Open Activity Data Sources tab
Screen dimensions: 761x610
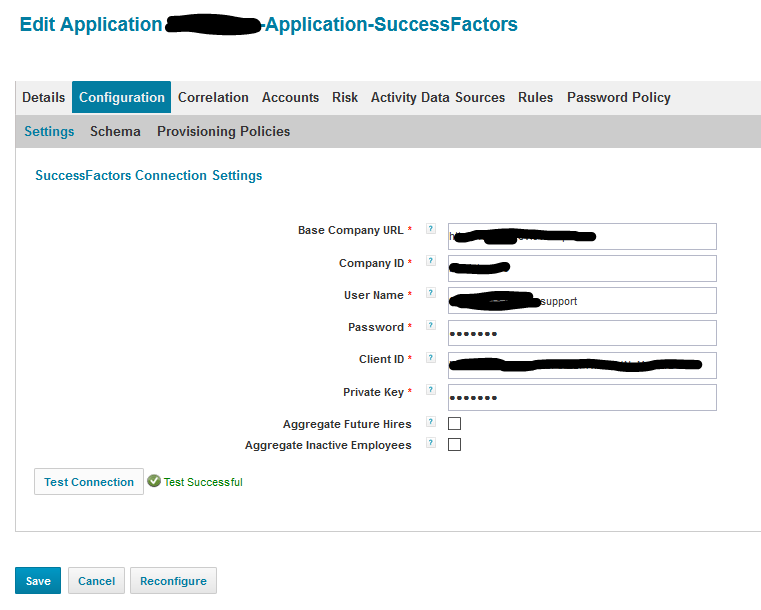coord(438,98)
